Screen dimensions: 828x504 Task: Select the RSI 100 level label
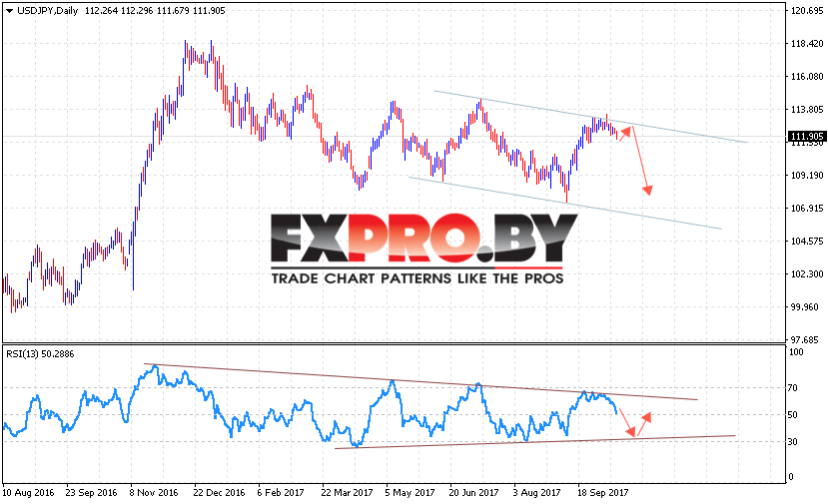pos(796,352)
